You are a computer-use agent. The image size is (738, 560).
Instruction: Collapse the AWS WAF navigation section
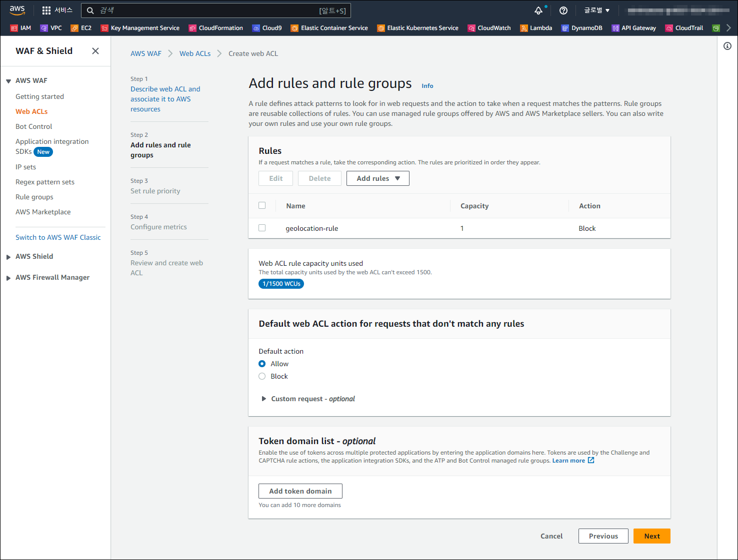coord(8,81)
